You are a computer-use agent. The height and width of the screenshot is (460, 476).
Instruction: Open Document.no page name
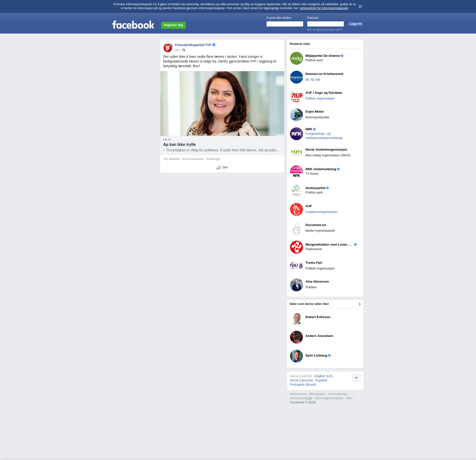click(x=316, y=225)
